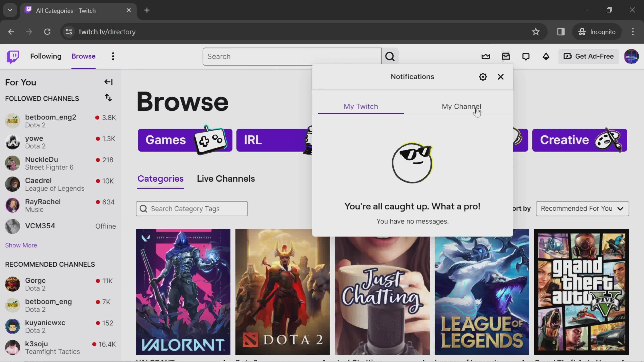View site information icon in address bar

pos(69,32)
